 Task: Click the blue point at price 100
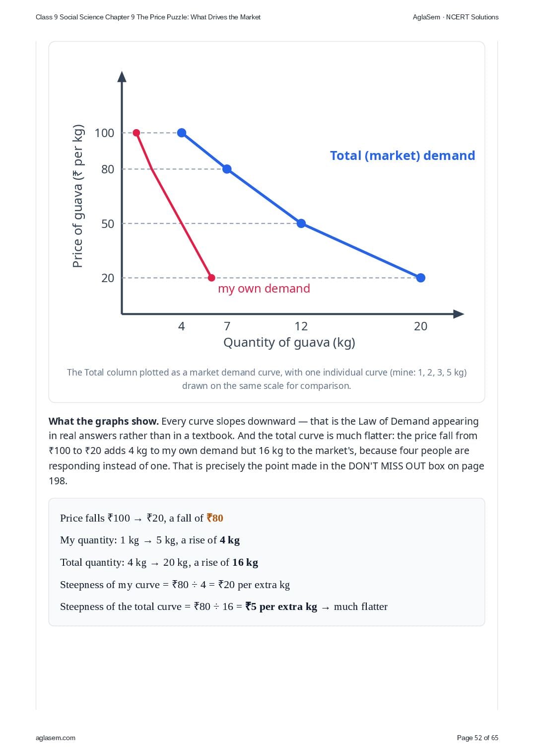point(182,133)
